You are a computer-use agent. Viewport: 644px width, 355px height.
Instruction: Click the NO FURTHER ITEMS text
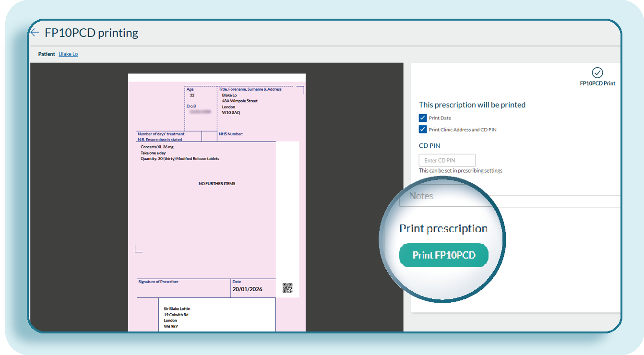point(217,184)
